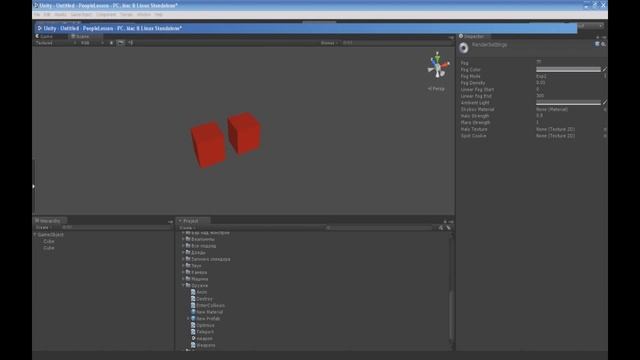Image resolution: width=640 pixels, height=360 pixels.
Task: Click the Fog Density value field
Action: (x=571, y=83)
